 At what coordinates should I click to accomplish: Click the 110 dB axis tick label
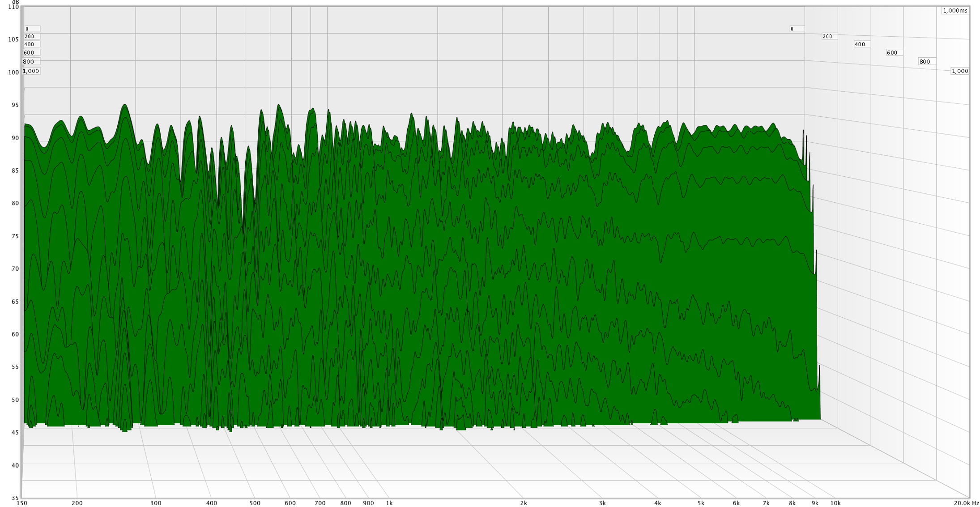coord(13,7)
